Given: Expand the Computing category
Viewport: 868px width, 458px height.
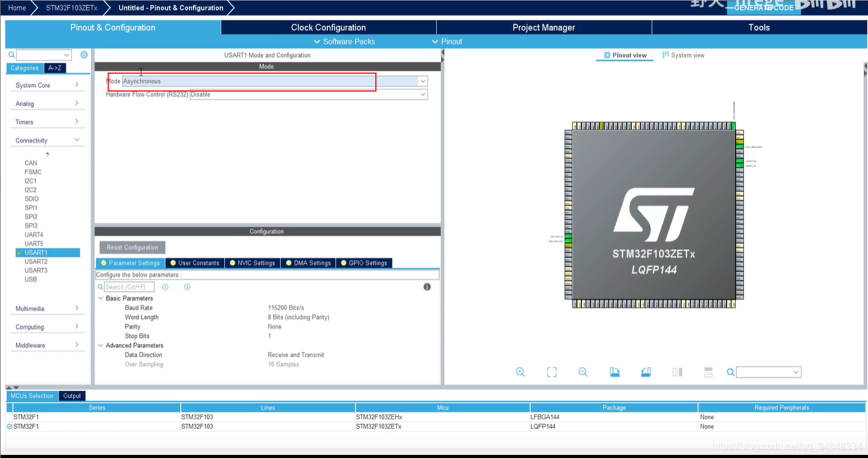Looking at the screenshot, I should coord(47,327).
